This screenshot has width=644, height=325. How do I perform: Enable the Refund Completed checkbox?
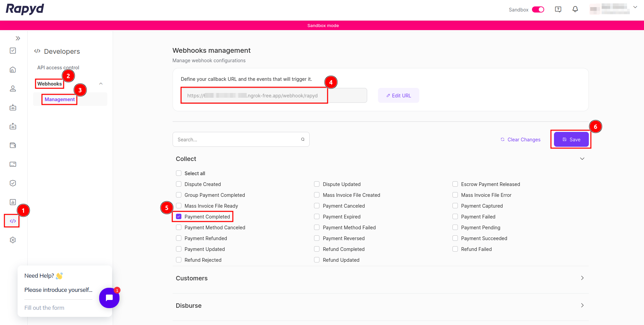click(x=317, y=249)
